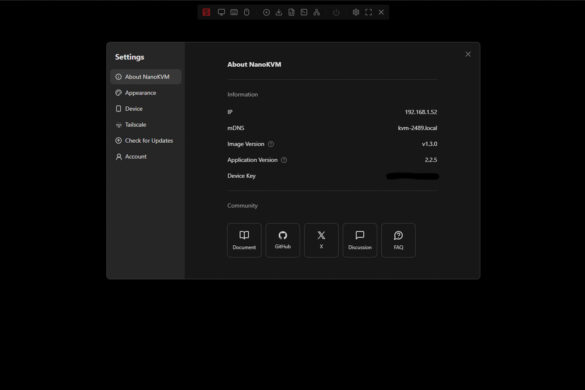Click the application version value 2.2.5
Viewport: 585px width, 390px height.
pos(431,160)
